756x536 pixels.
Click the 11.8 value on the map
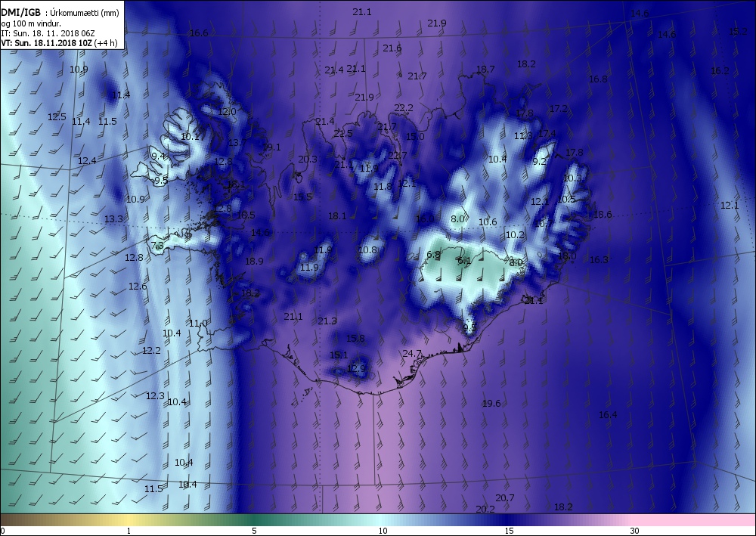[x=383, y=187]
